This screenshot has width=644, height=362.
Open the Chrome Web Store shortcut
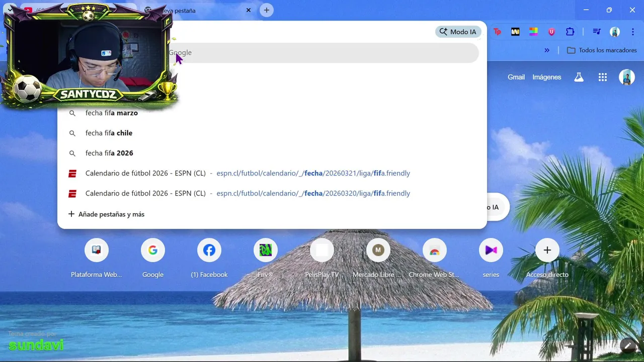435,258
